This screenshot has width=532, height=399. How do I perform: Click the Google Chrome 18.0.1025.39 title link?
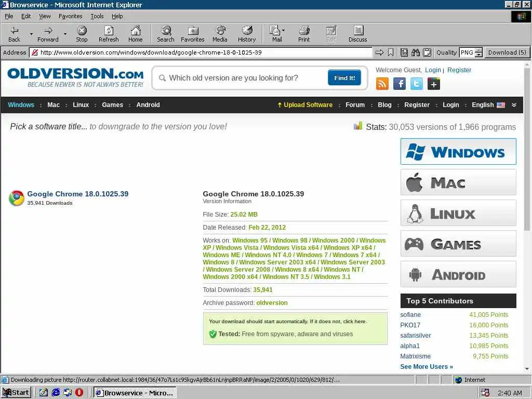click(x=78, y=194)
